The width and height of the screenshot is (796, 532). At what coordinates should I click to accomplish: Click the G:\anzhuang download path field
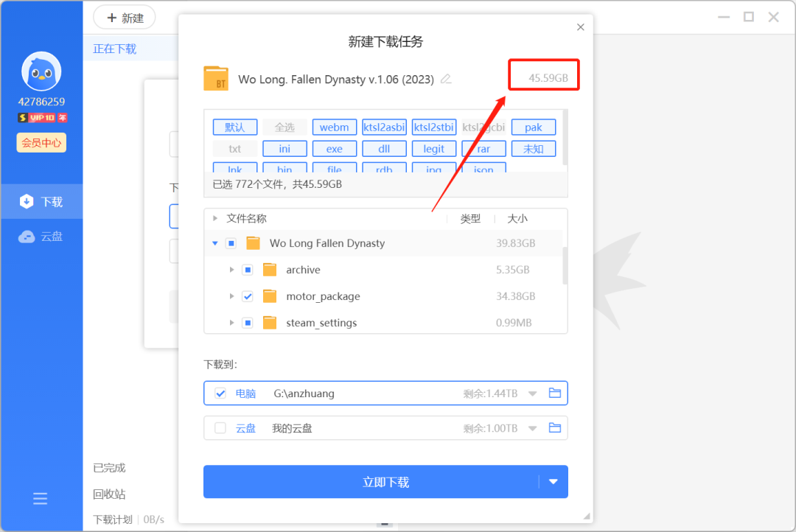coord(304,393)
